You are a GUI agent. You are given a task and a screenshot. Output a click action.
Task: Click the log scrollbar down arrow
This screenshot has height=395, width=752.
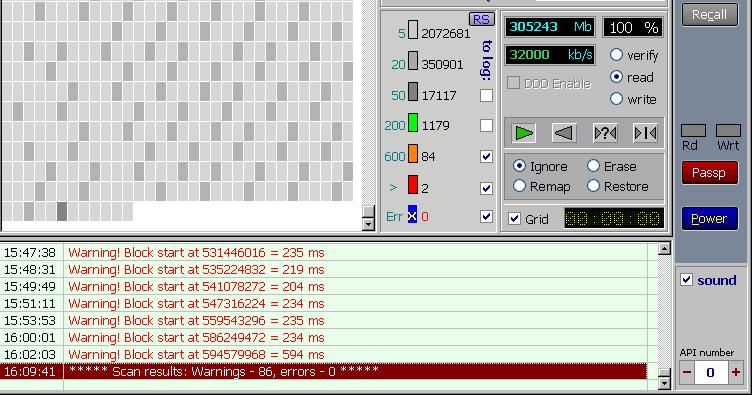point(664,383)
